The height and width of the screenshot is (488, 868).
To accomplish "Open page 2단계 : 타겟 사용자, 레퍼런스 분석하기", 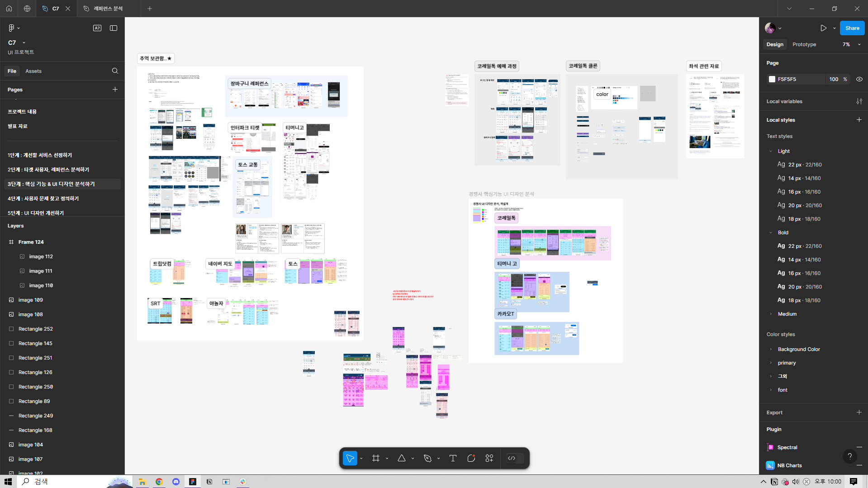I will coord(48,170).
